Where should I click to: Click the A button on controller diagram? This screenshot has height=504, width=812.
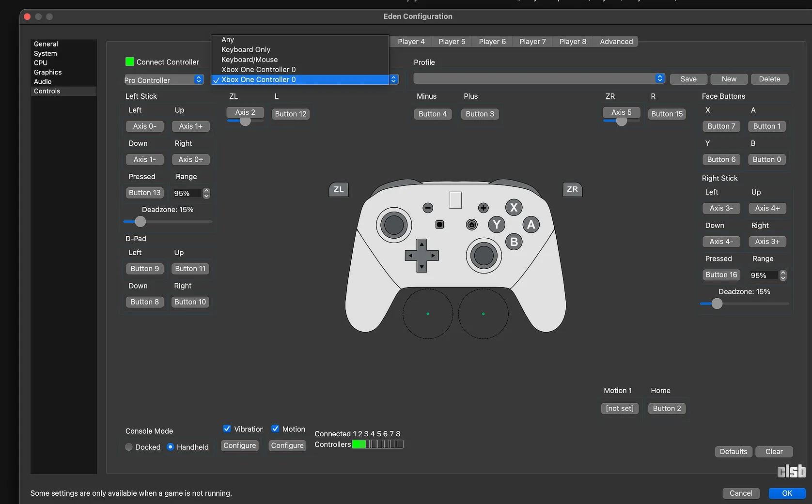click(x=531, y=225)
